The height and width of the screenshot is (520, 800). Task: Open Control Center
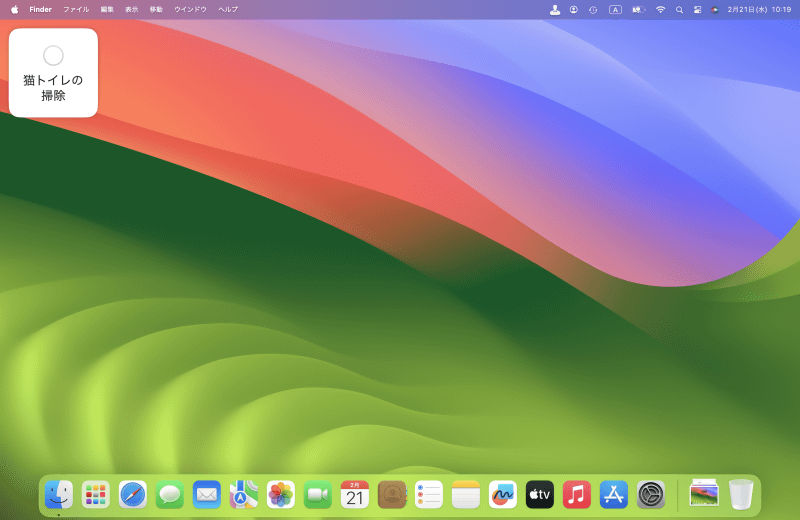coord(697,9)
